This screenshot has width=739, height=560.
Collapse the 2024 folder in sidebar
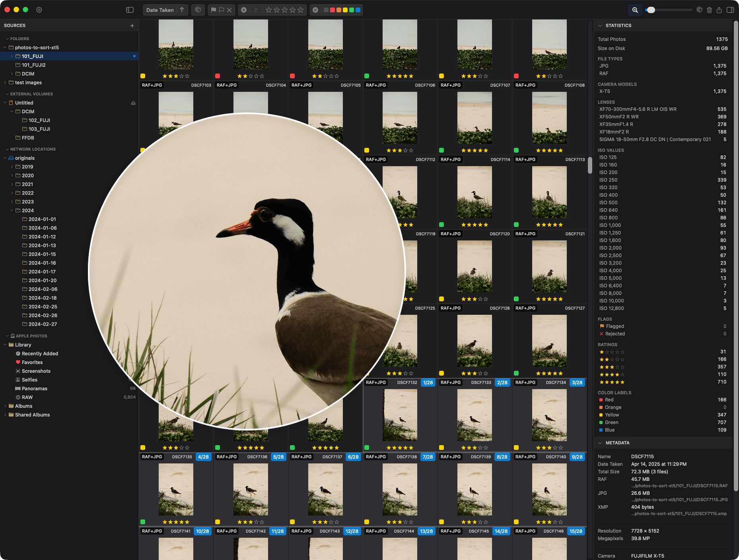click(12, 210)
